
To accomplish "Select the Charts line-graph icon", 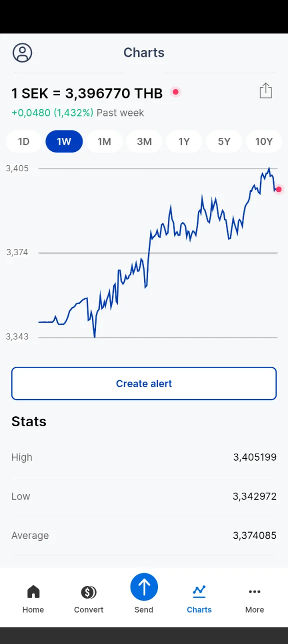I will point(199,592).
